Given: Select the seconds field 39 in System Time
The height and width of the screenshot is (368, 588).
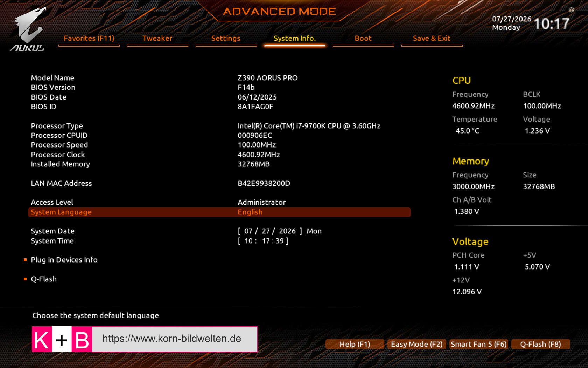Looking at the screenshot, I should (279, 241).
